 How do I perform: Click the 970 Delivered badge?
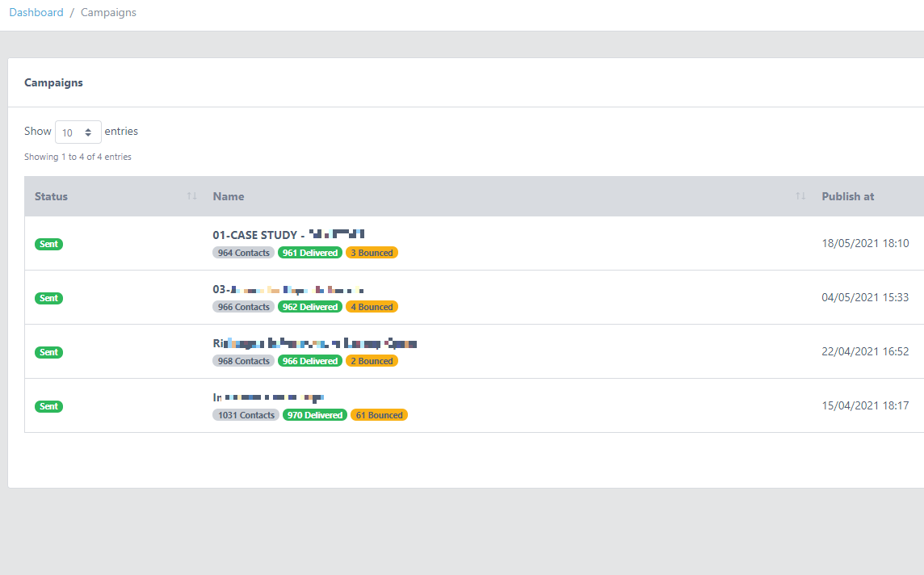click(x=314, y=414)
